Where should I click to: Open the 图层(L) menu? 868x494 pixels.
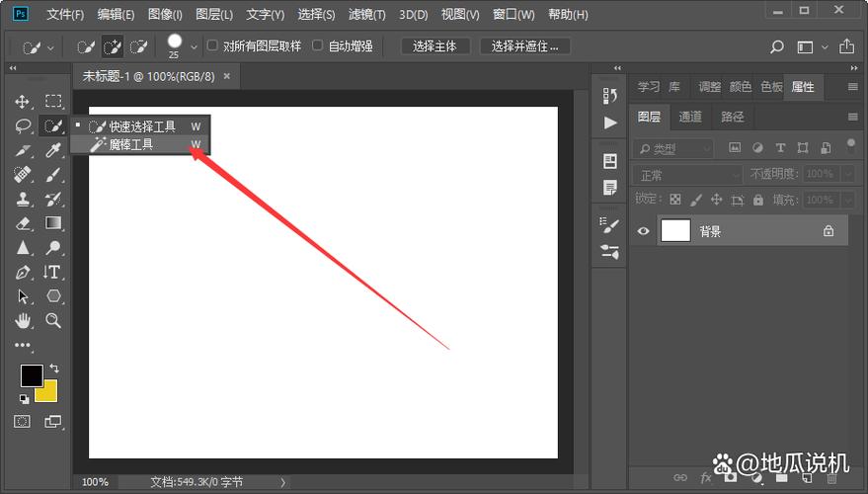pyautogui.click(x=214, y=15)
